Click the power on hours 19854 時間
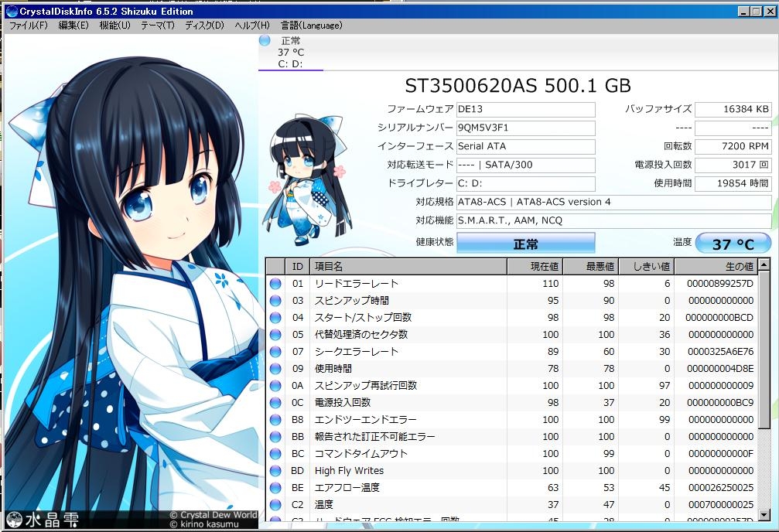The height and width of the screenshot is (532, 779). point(733,183)
